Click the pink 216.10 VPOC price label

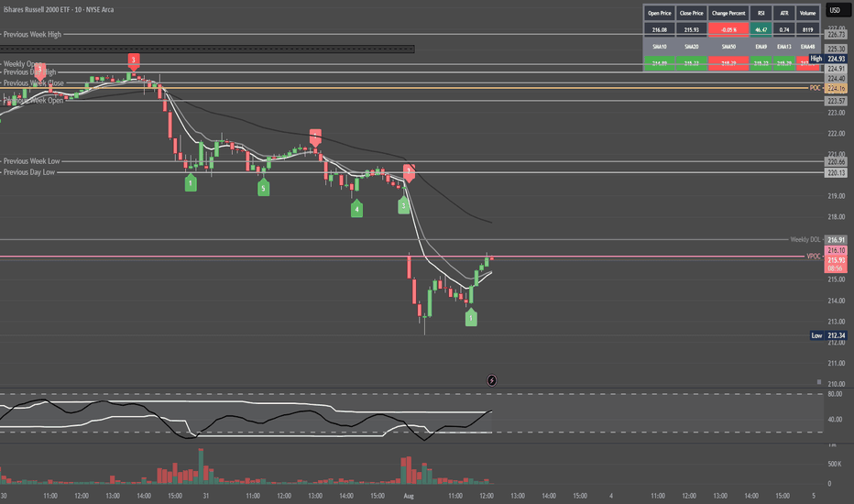tap(836, 251)
